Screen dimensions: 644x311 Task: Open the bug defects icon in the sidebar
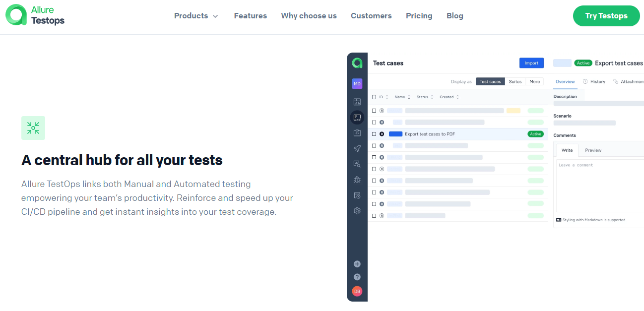[x=357, y=180]
